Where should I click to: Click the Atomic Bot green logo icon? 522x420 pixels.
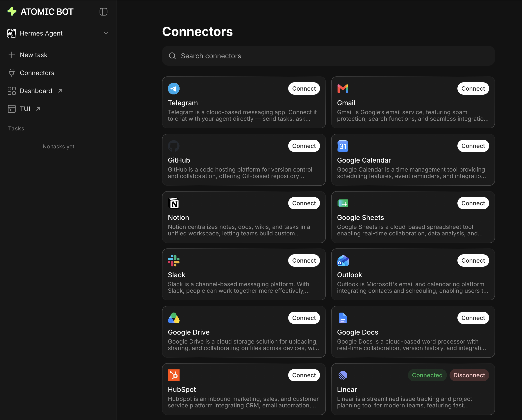[x=12, y=11]
